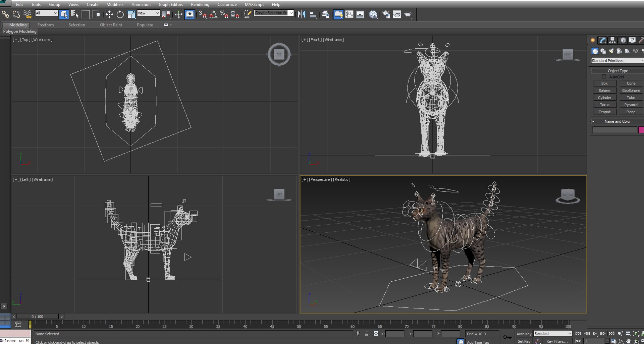
Task: Select the Cameras category icon
Action: pos(619,51)
